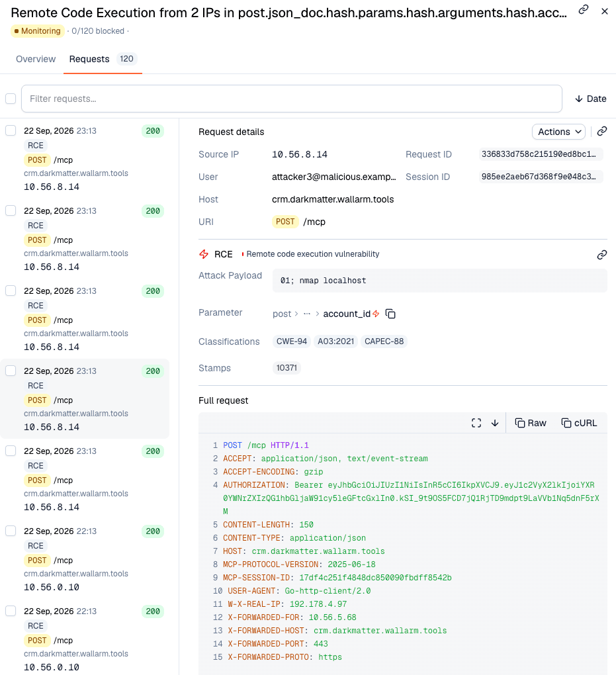Open the CWE-94 classification
This screenshot has width=616, height=675.
(291, 341)
